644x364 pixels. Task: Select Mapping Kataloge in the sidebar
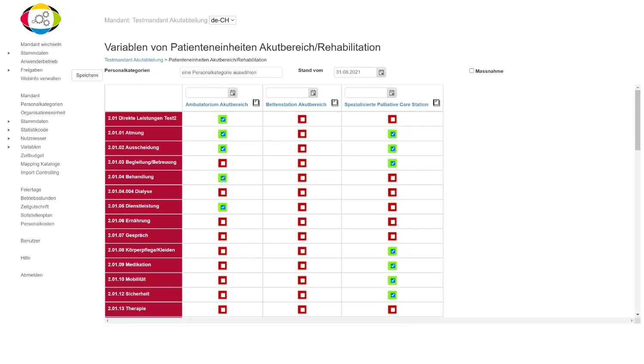(x=40, y=164)
